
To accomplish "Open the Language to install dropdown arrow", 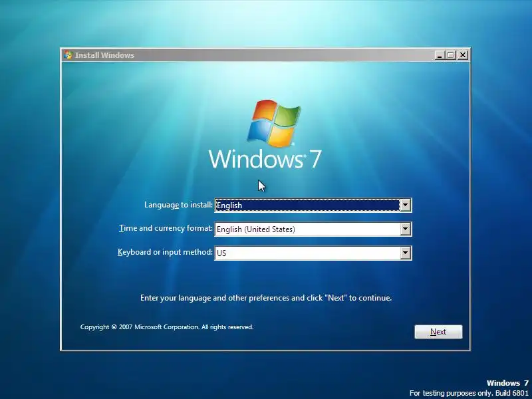I will (x=405, y=205).
